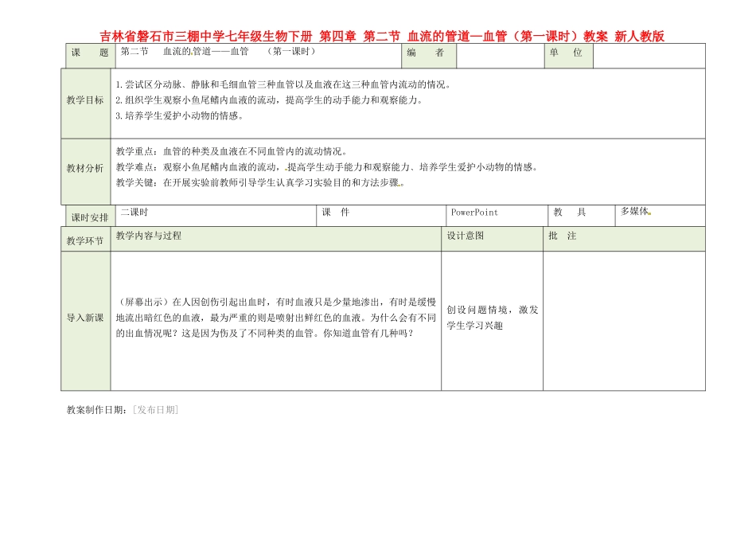
Task: Select the '教 具' label cell
Action: (582, 216)
